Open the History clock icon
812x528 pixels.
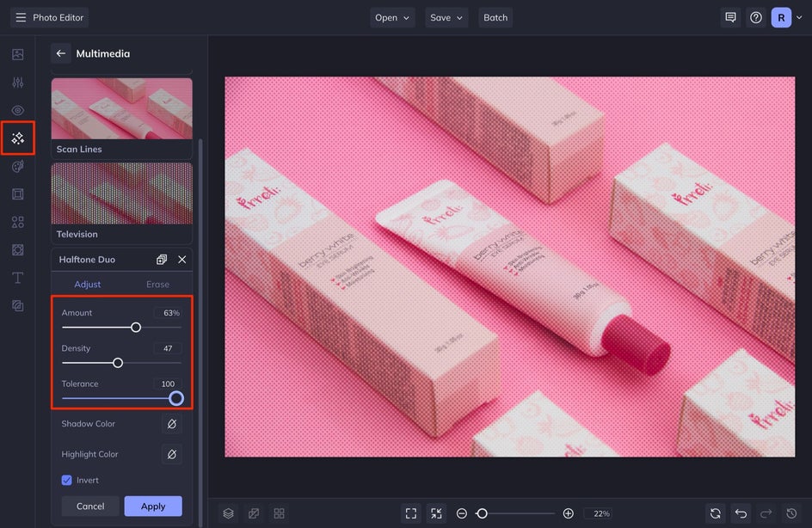pos(791,513)
